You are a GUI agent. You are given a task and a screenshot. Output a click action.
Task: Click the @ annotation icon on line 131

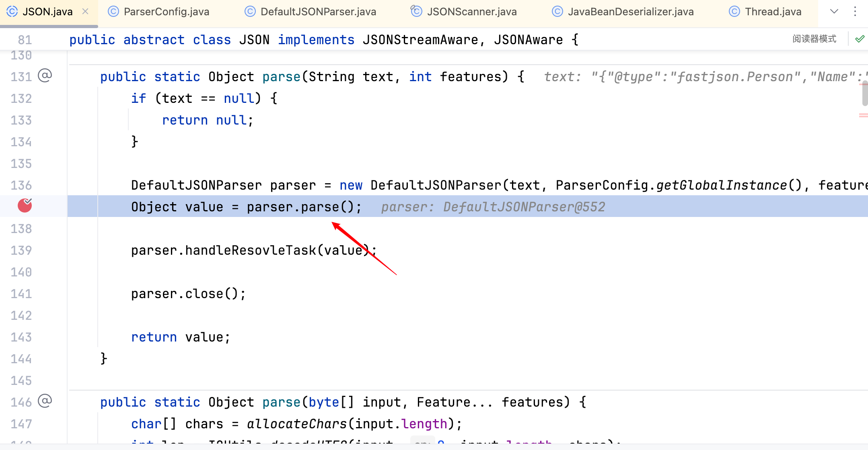[x=45, y=76]
